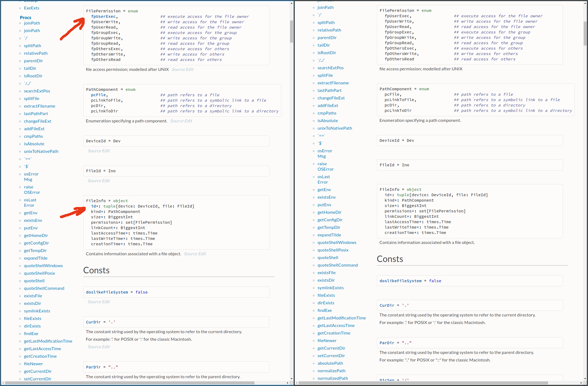The height and width of the screenshot is (386, 588).
Task: Open extractFilename in the left pane sidebar
Action: [40, 106]
